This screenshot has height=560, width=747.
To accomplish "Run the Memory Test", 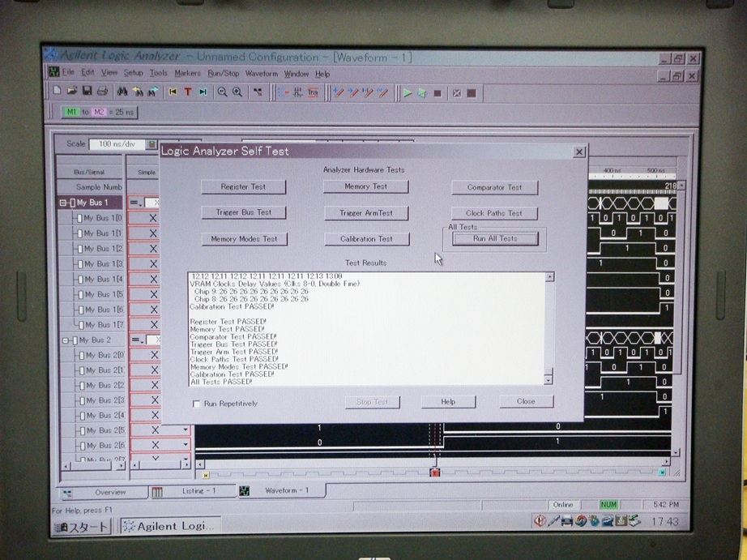I will click(366, 186).
